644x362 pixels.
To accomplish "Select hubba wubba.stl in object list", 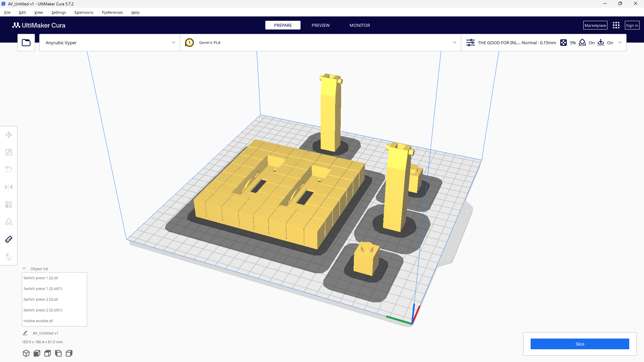I will pyautogui.click(x=38, y=321).
